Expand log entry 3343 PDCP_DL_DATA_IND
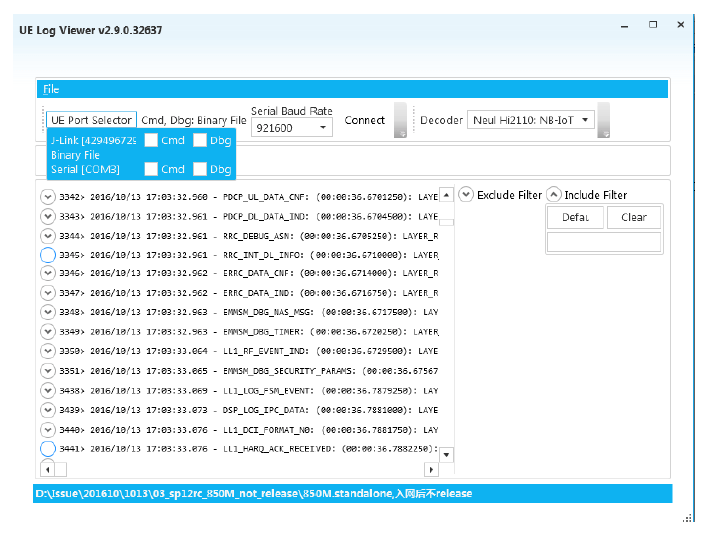707x534 pixels. coord(48,216)
